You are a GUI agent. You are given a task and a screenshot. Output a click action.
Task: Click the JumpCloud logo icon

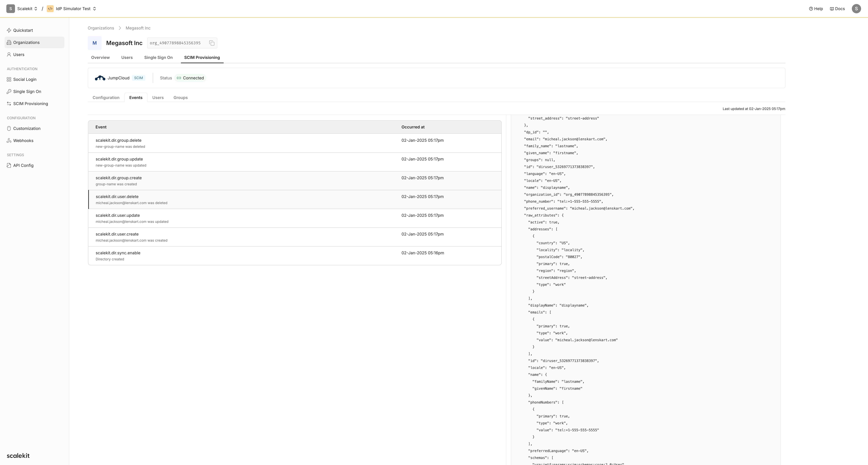click(x=100, y=78)
